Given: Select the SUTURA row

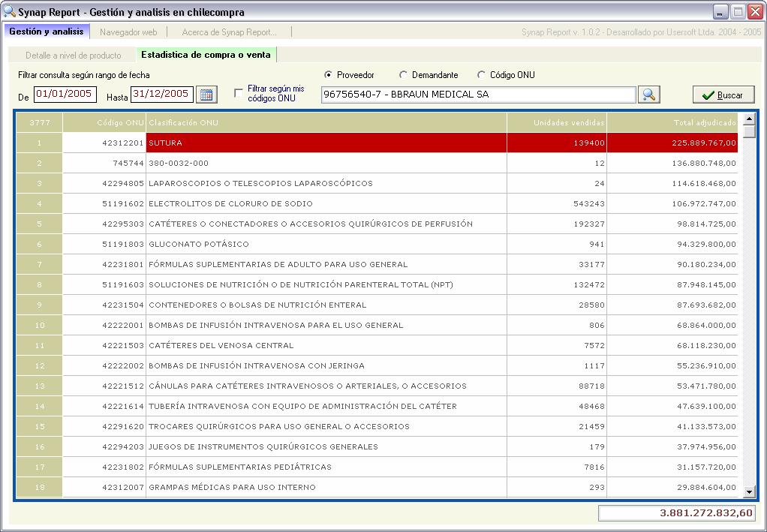Looking at the screenshot, I should point(377,143).
